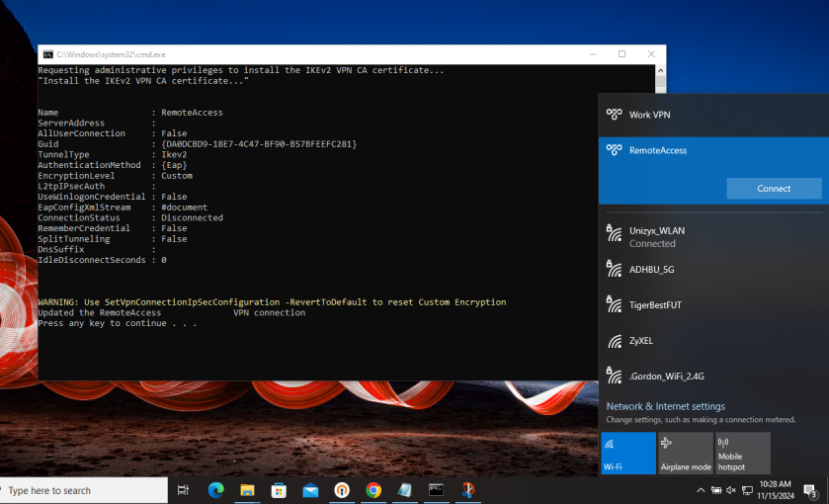Click the muted volume tray icon
Screen dimensions: 829x504
731,490
